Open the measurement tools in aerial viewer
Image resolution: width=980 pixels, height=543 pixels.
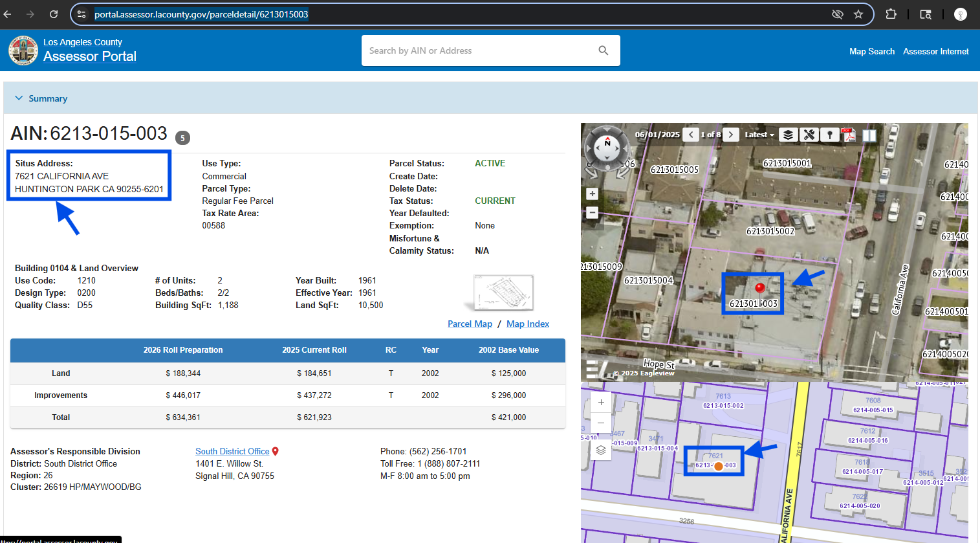pyautogui.click(x=809, y=135)
